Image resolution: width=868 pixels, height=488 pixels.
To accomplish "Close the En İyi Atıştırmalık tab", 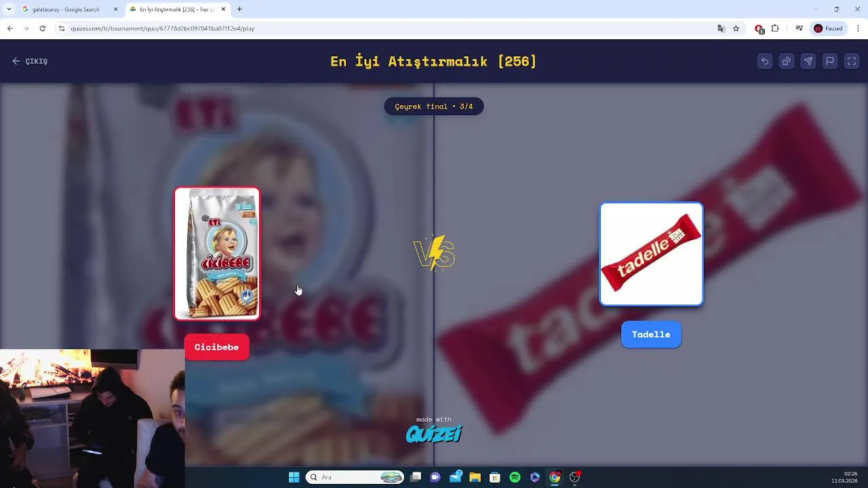I will point(224,9).
